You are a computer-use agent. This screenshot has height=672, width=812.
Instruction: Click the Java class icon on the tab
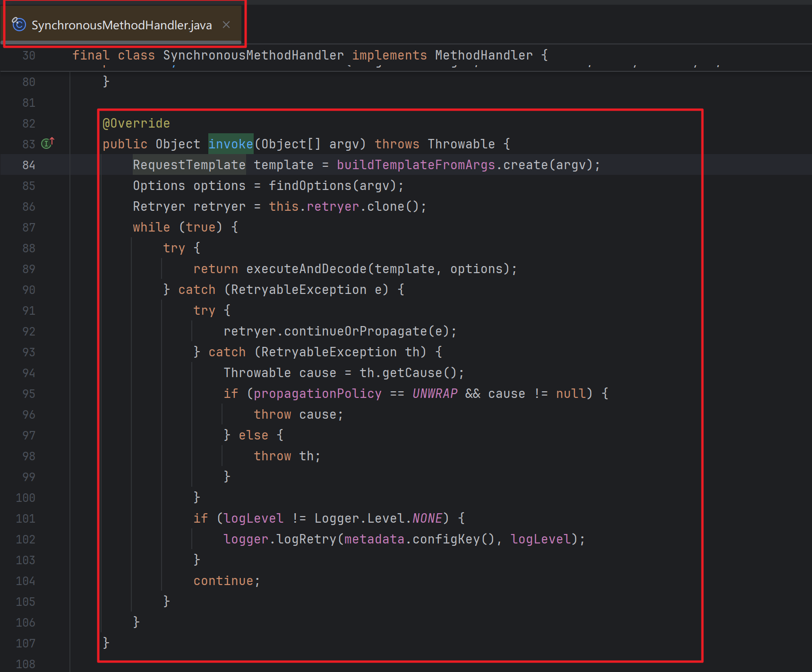pos(19,24)
